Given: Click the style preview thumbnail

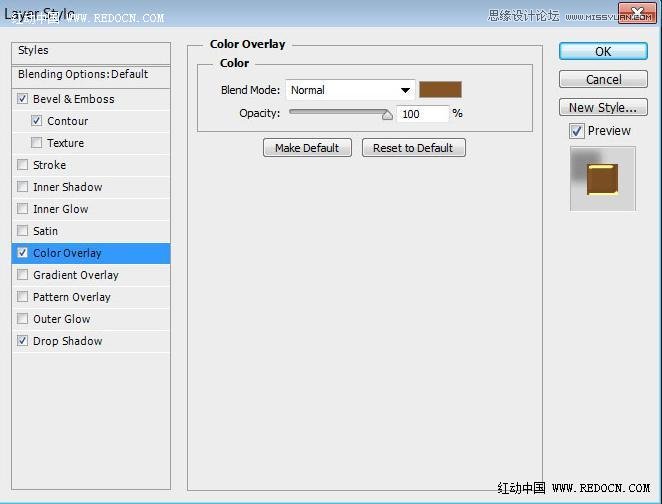Looking at the screenshot, I should 603,179.
